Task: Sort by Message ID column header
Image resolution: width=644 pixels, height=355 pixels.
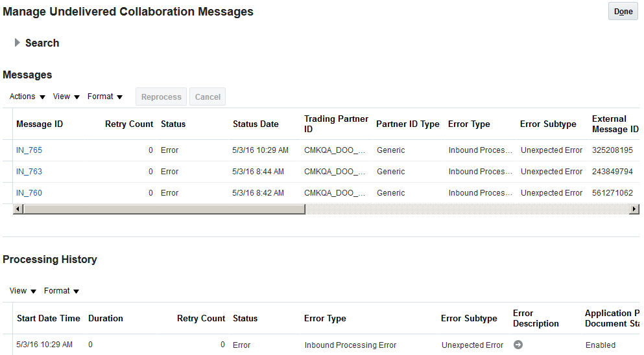Action: (x=40, y=124)
